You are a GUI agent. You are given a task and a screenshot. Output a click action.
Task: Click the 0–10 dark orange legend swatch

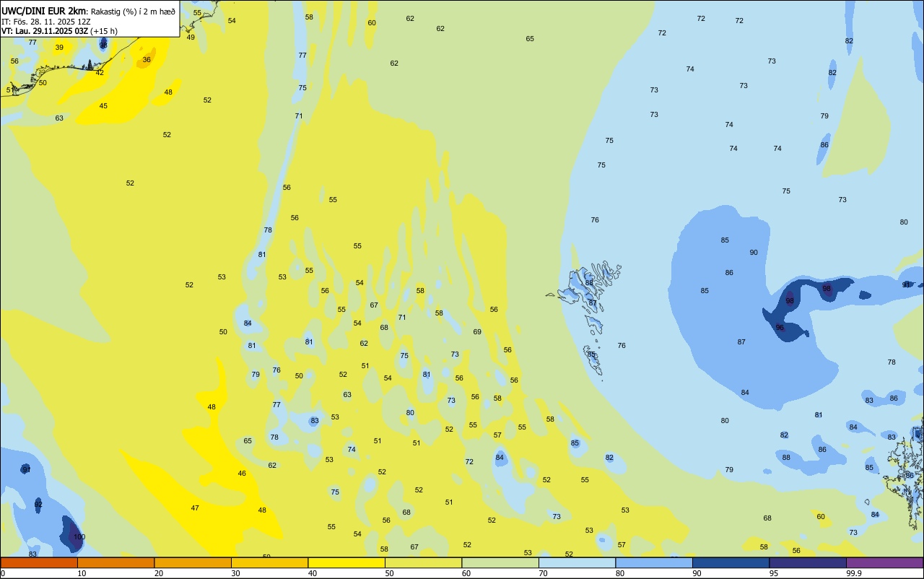(39, 562)
